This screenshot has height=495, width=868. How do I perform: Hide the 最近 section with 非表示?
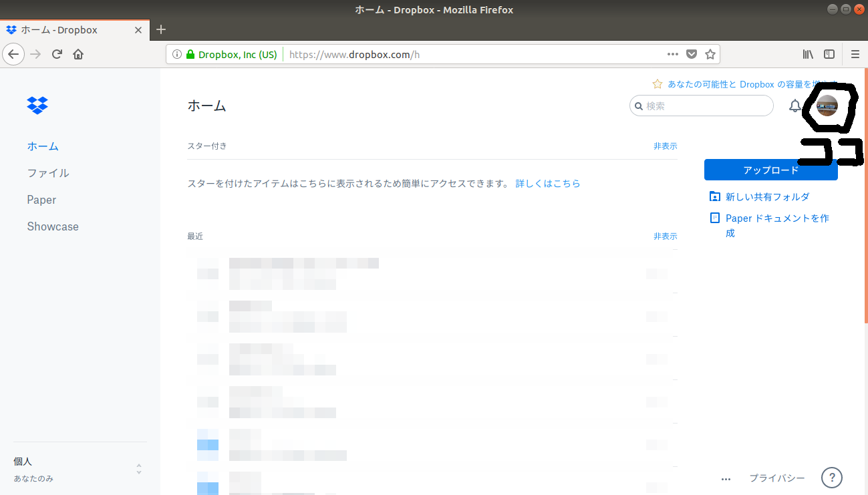(665, 236)
